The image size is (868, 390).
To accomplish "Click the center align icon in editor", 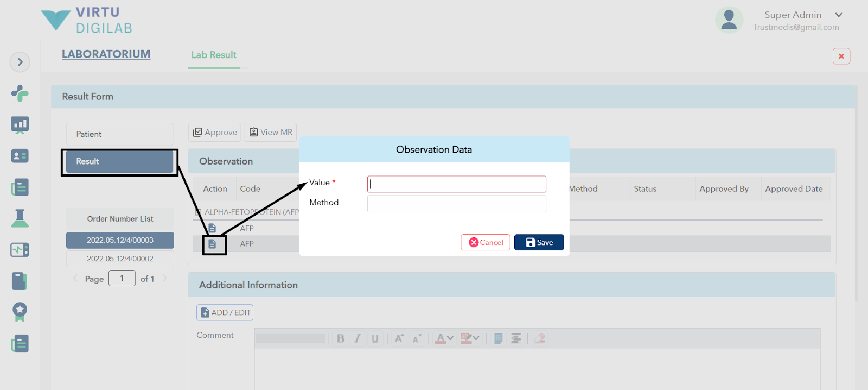I will [515, 338].
